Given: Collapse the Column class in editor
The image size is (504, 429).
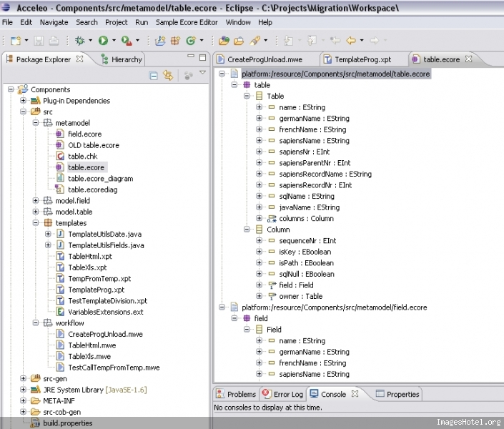Looking at the screenshot, I should click(247, 230).
